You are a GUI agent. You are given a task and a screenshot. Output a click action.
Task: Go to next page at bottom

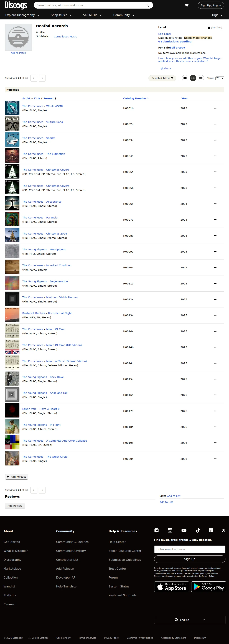point(42,490)
